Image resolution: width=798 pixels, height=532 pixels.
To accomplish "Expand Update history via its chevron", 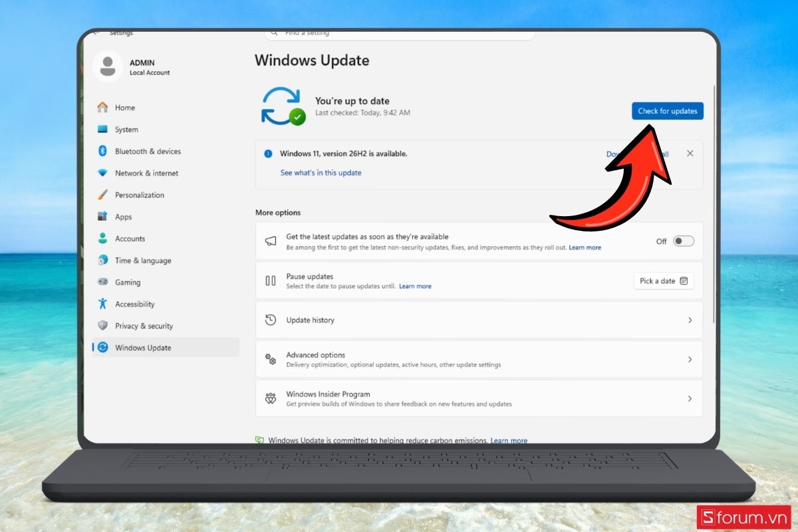I will (x=690, y=320).
